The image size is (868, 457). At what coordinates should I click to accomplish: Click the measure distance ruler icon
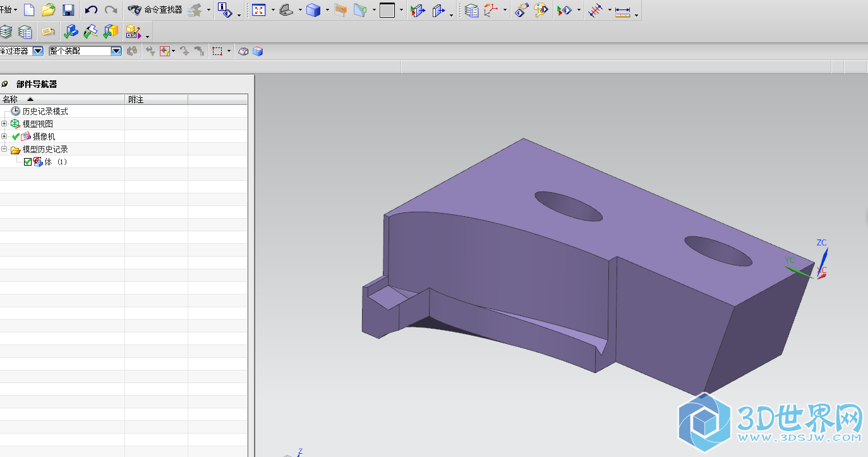point(623,11)
